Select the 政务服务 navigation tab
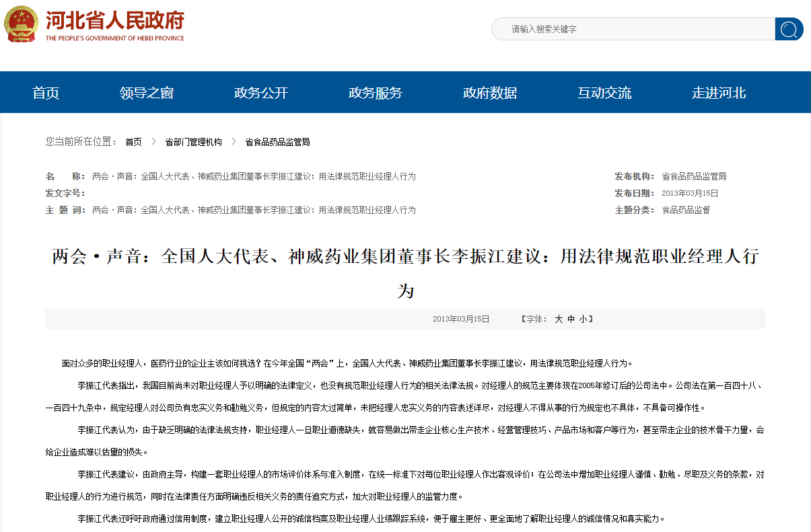 tap(376, 93)
